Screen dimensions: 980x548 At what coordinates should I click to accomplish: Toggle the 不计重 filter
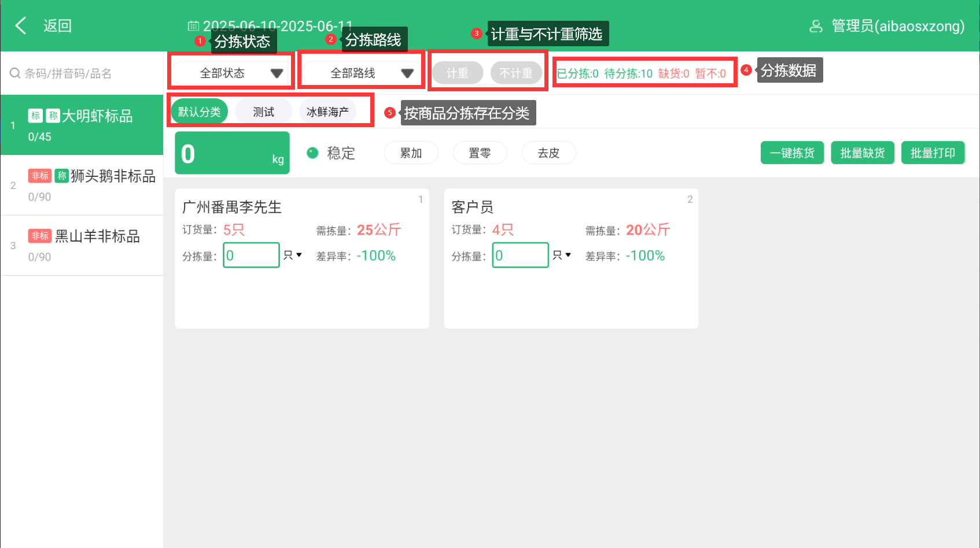516,73
